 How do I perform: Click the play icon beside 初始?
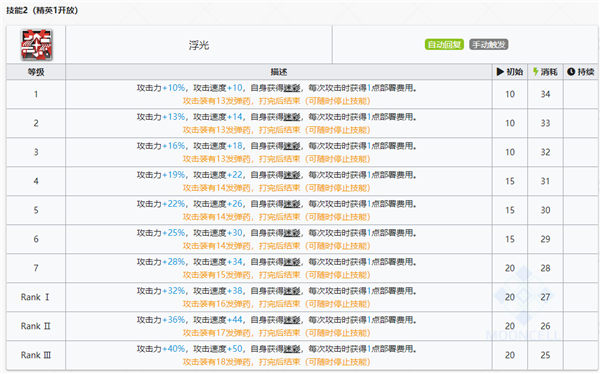point(500,72)
